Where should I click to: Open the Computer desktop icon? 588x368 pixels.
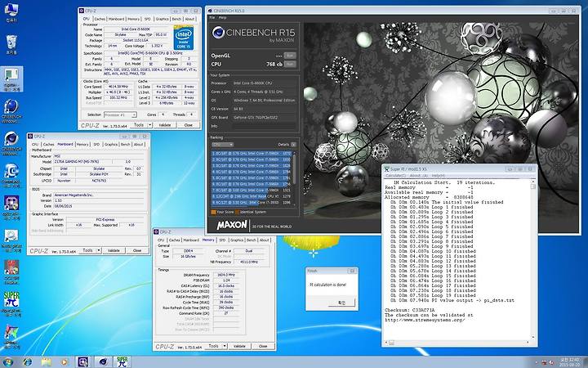coord(11,12)
